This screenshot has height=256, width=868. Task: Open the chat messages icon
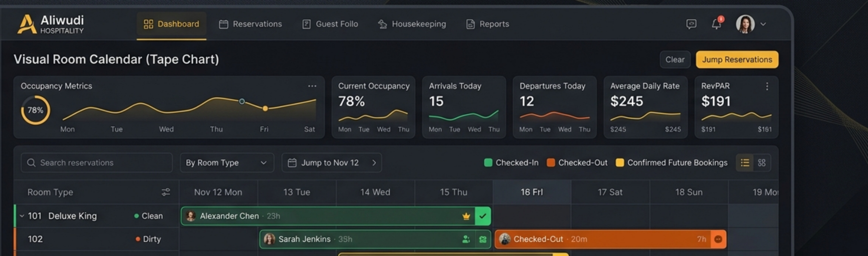[691, 24]
